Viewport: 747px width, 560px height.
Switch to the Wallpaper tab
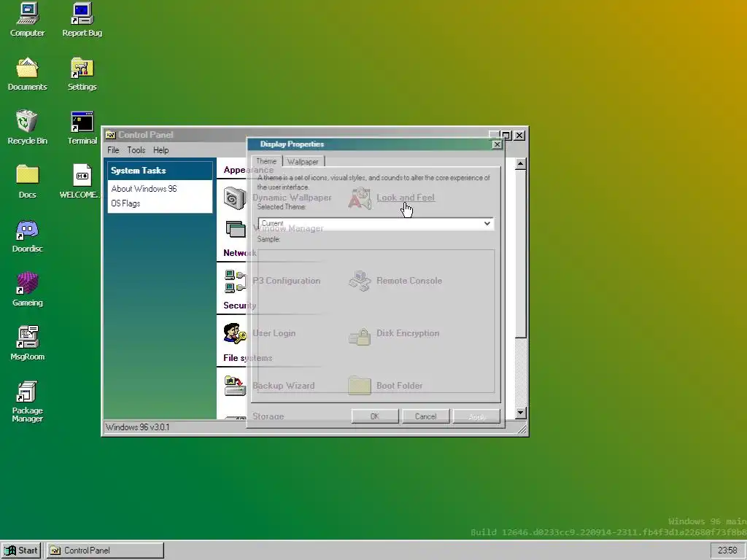(x=303, y=162)
